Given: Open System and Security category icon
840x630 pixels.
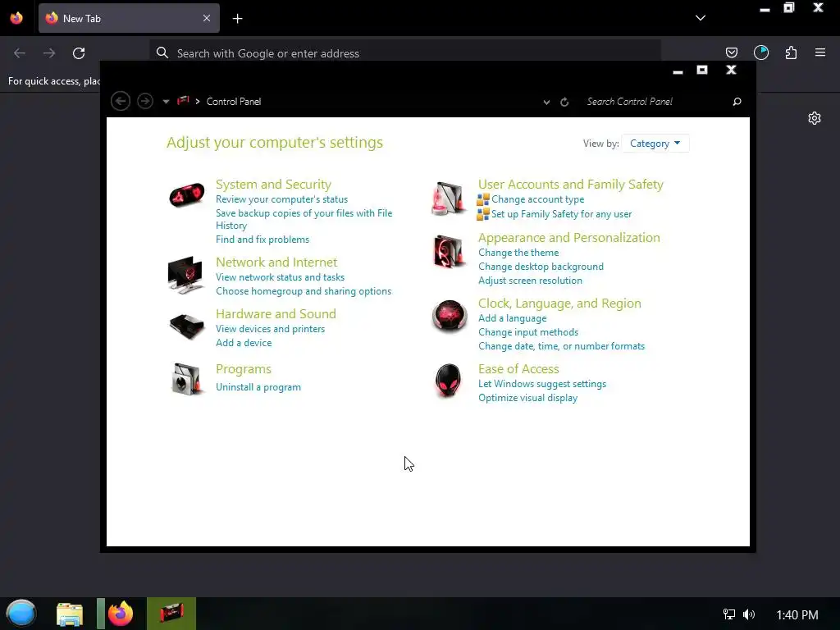Looking at the screenshot, I should (x=186, y=195).
